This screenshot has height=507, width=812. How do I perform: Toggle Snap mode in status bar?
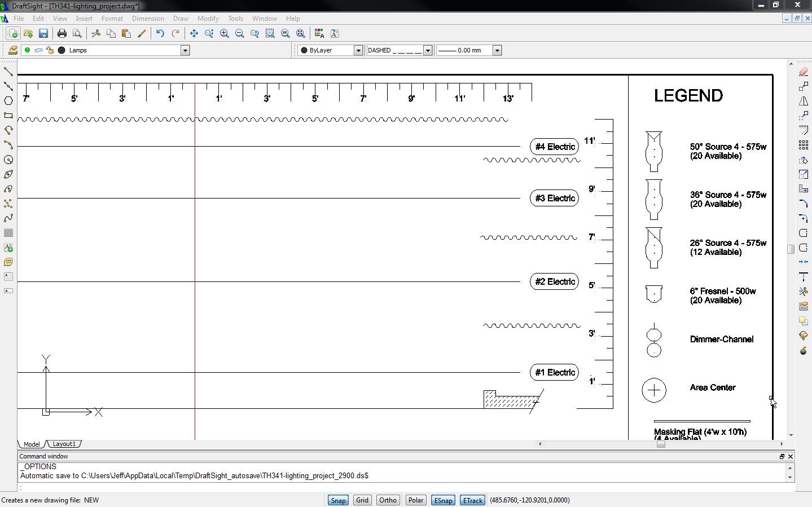click(338, 500)
